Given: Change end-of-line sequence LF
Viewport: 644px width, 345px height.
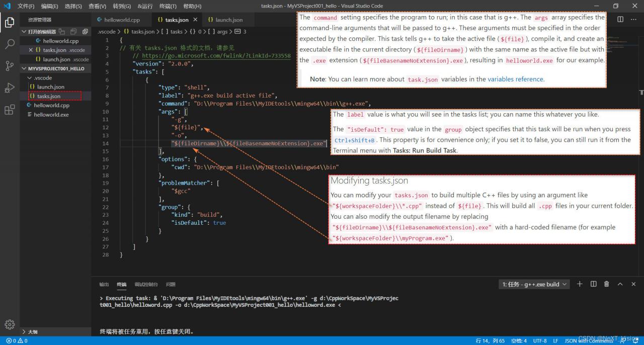Looking at the screenshot, I should tap(555, 341).
